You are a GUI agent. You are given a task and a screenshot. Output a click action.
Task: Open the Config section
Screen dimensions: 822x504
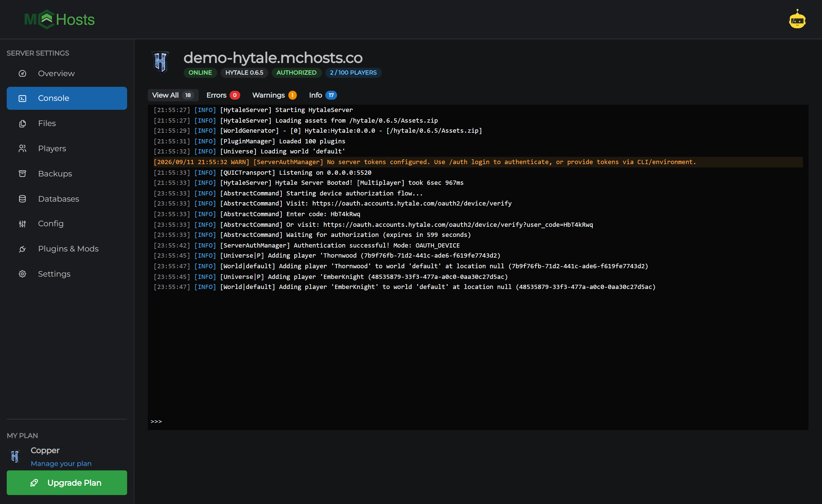pyautogui.click(x=67, y=224)
